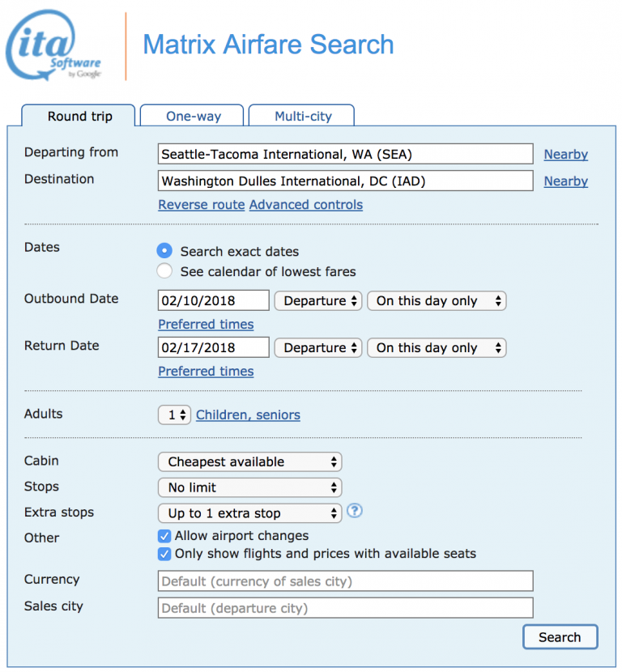Screen dimensions: 622x672
Task: Select the Search exact dates radio button
Action: pyautogui.click(x=164, y=251)
